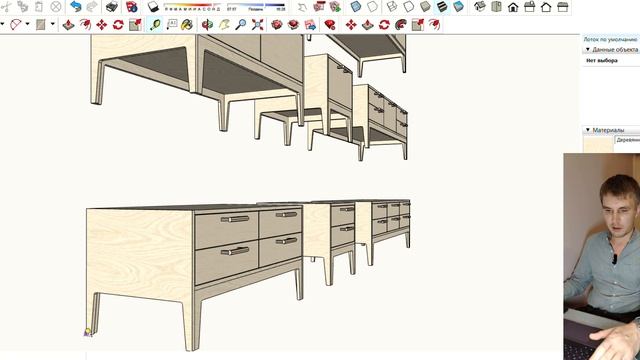The width and height of the screenshot is (640, 360).
Task: Collapse the Материалы panel
Action: tap(588, 130)
